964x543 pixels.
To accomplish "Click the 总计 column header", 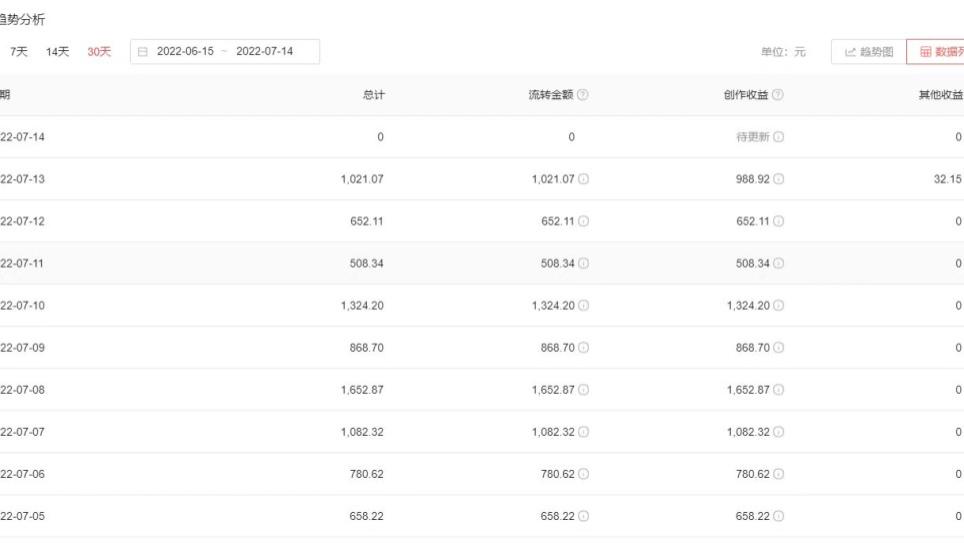I will point(373,95).
